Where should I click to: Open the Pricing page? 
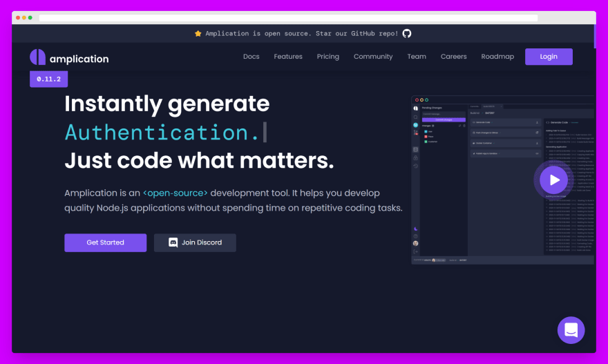(328, 57)
